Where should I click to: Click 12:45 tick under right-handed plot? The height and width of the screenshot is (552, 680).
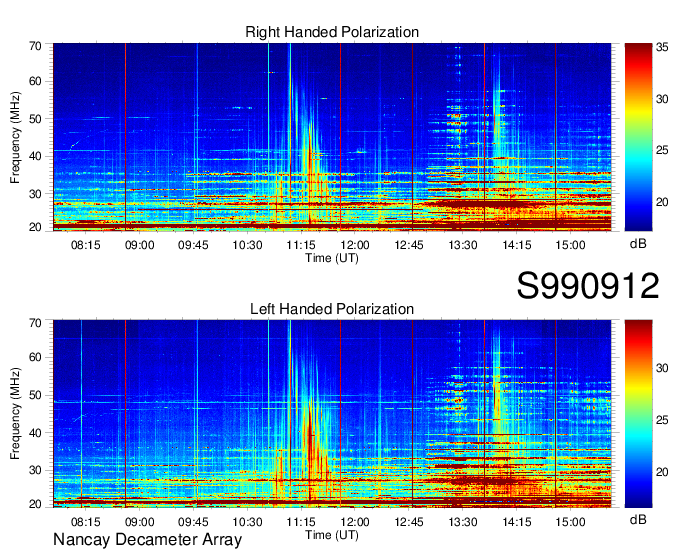[x=409, y=245]
